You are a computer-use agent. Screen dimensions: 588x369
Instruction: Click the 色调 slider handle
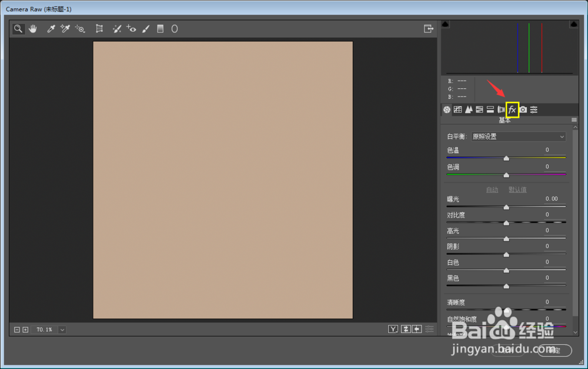point(506,175)
